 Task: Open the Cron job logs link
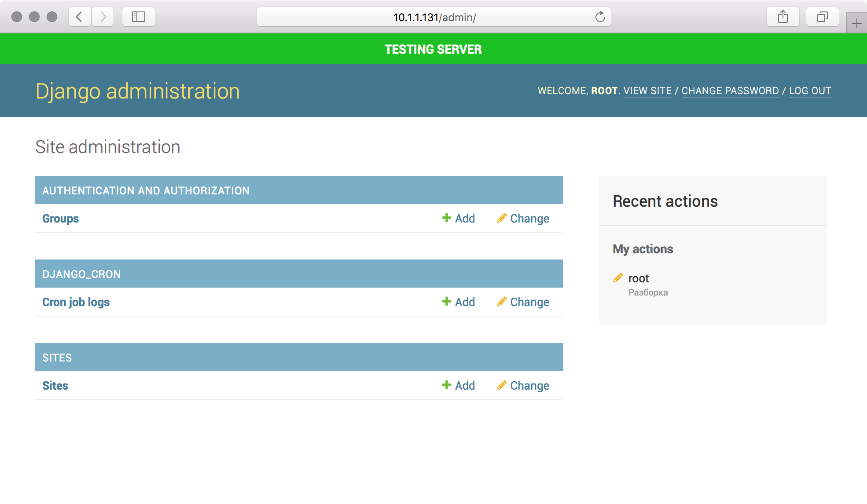(x=76, y=302)
